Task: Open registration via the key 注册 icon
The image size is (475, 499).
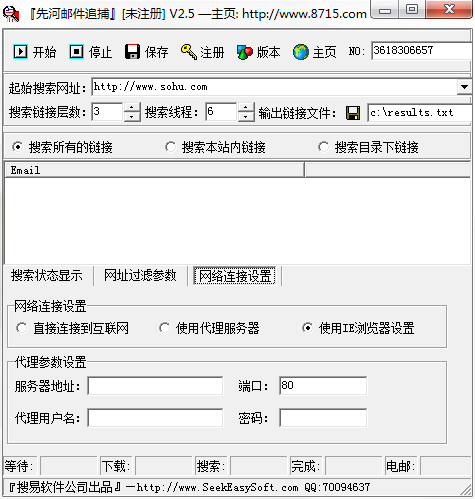Action: 189,52
